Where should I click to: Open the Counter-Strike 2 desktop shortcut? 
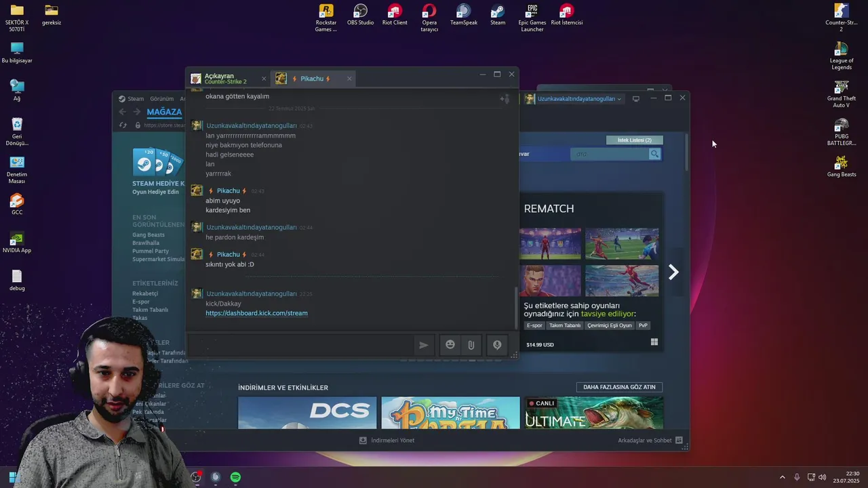click(842, 18)
